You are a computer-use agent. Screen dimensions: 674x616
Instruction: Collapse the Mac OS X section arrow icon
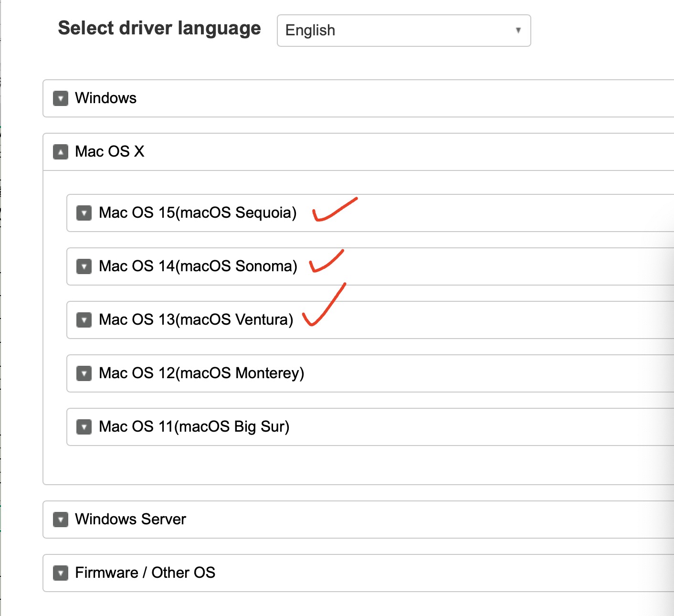point(61,152)
